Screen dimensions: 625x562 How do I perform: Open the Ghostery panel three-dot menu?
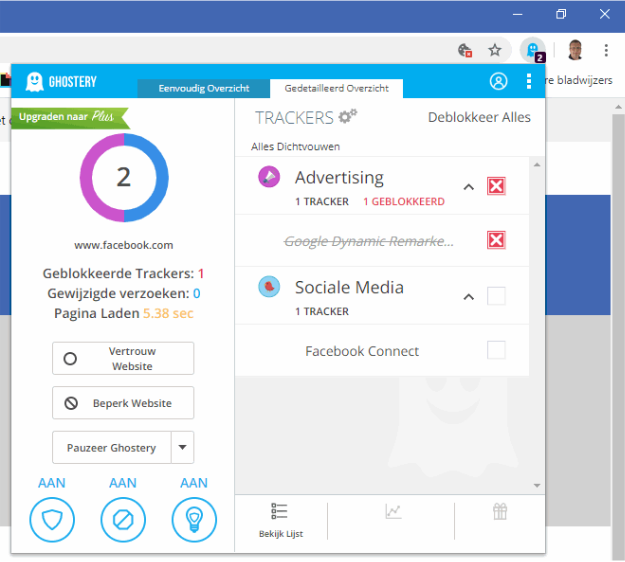529,81
